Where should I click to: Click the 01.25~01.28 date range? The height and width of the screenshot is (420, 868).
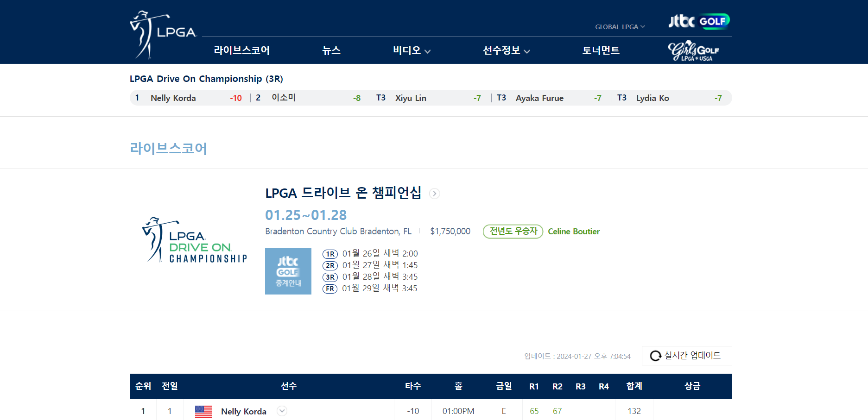coord(306,215)
